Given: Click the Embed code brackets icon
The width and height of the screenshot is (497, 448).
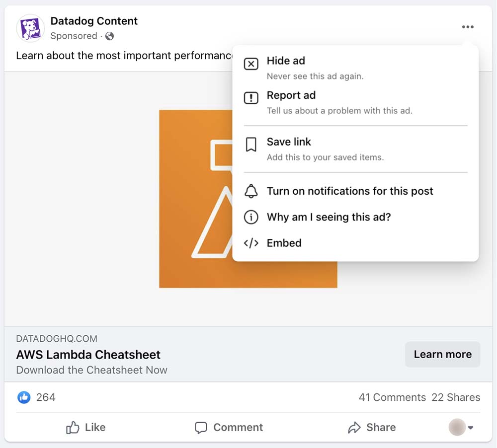Looking at the screenshot, I should [251, 243].
